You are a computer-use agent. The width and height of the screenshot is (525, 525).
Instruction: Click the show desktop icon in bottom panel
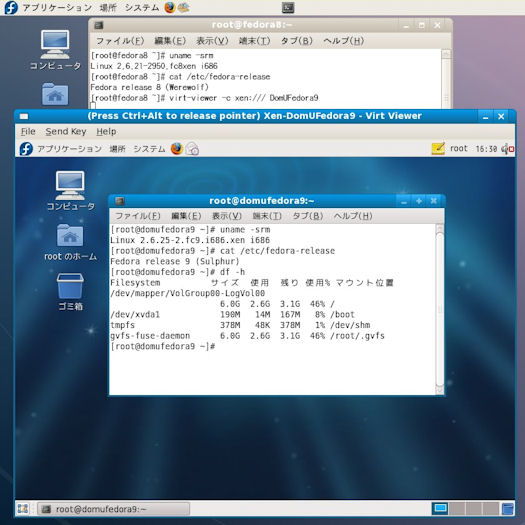(x=22, y=509)
